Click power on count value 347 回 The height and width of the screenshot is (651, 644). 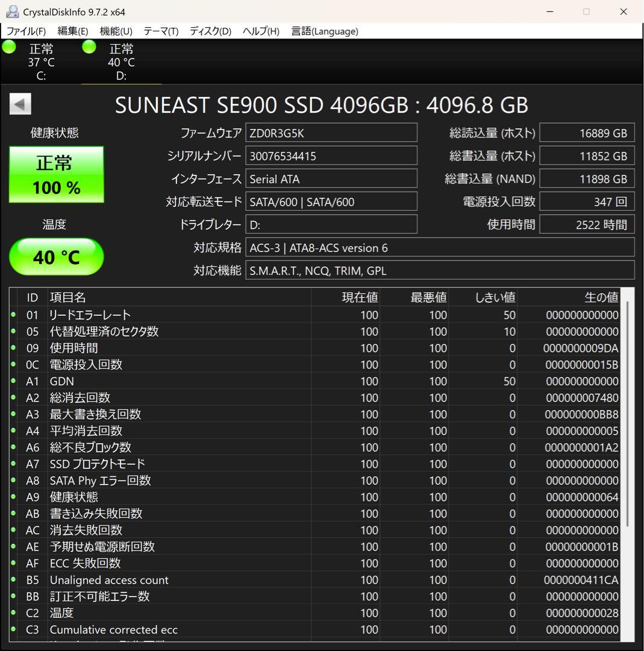[587, 202]
